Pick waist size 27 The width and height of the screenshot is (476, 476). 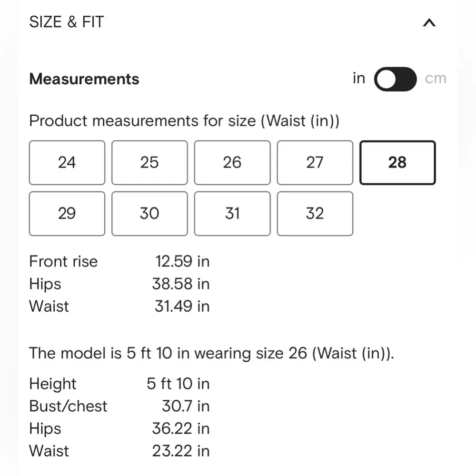pos(315,162)
